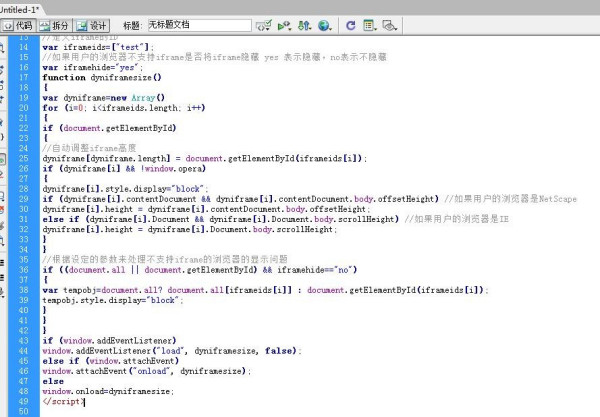Click the 'var tempobj=document.all?' line
Viewport: 600px width, 417px height.
point(266,290)
